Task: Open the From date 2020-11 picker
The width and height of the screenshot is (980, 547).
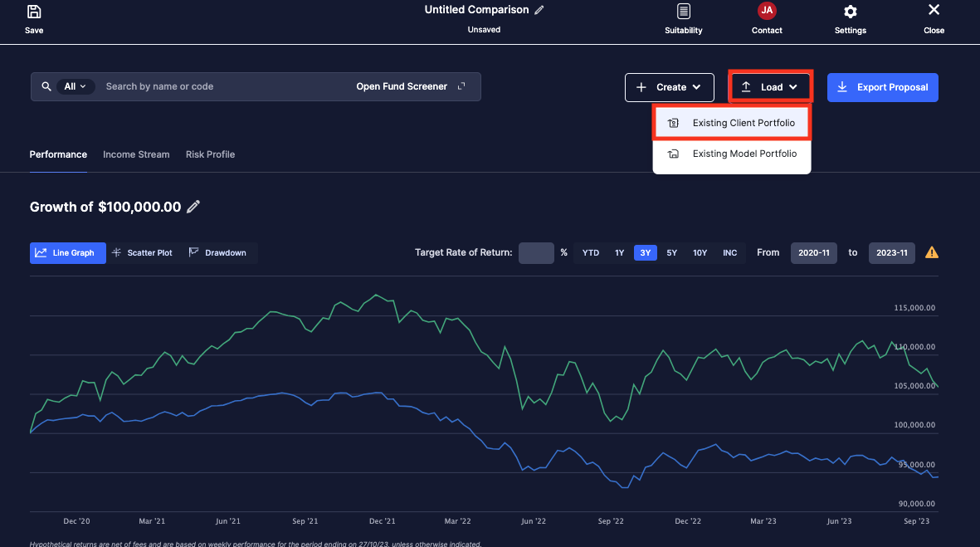Action: point(814,252)
